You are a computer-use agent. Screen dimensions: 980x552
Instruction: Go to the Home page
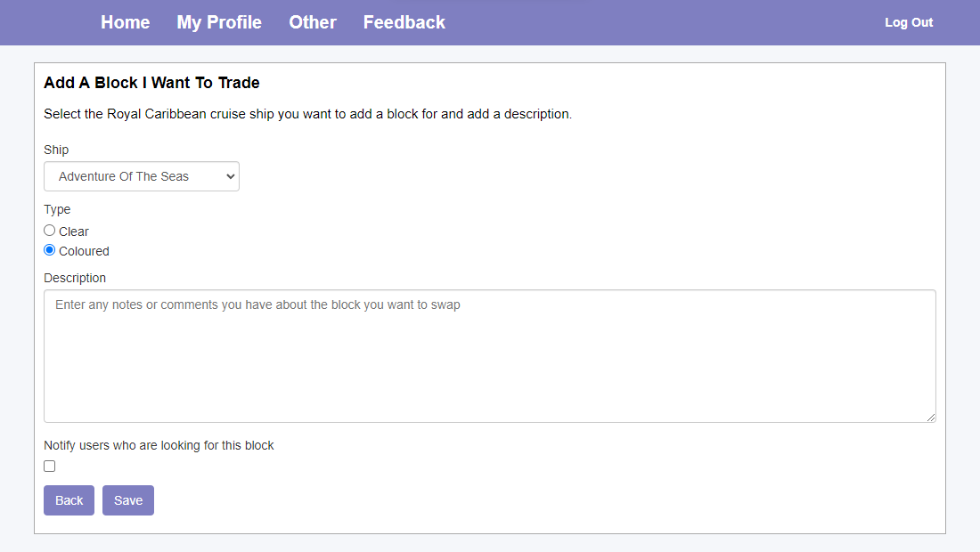125,22
